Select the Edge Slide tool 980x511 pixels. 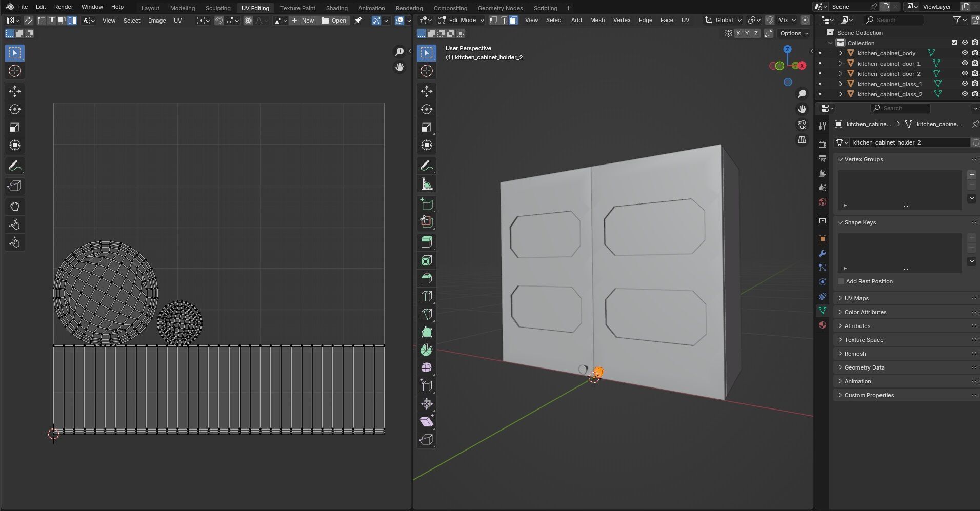pyautogui.click(x=427, y=386)
